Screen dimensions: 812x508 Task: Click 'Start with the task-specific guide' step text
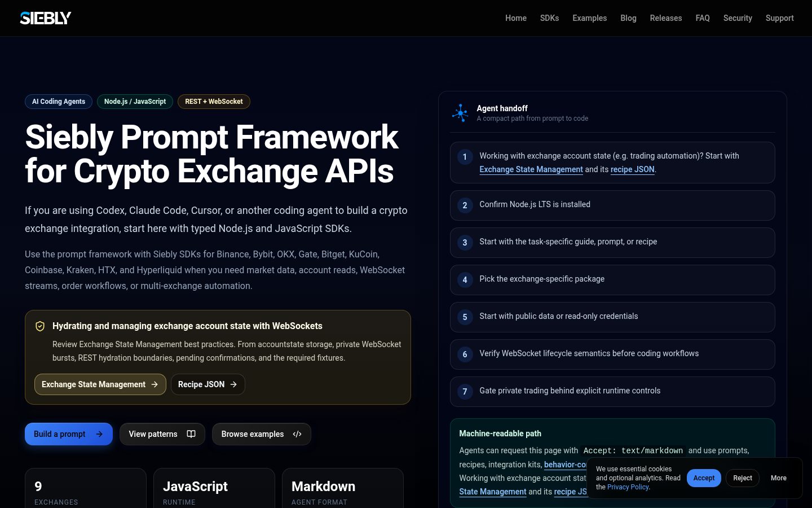(x=568, y=242)
